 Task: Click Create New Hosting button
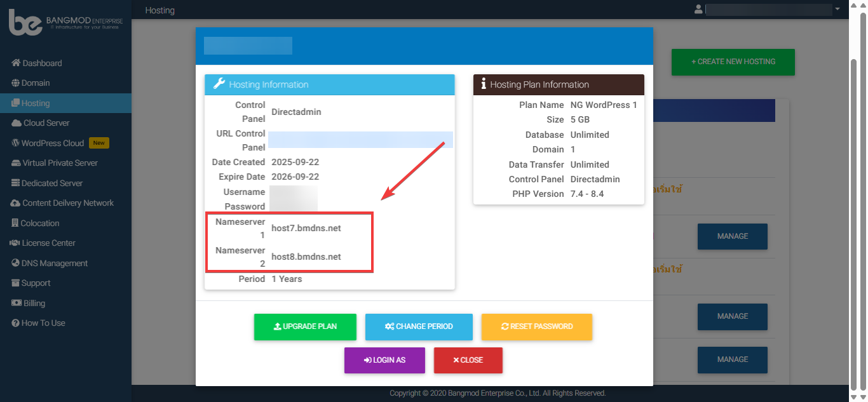[x=733, y=62]
